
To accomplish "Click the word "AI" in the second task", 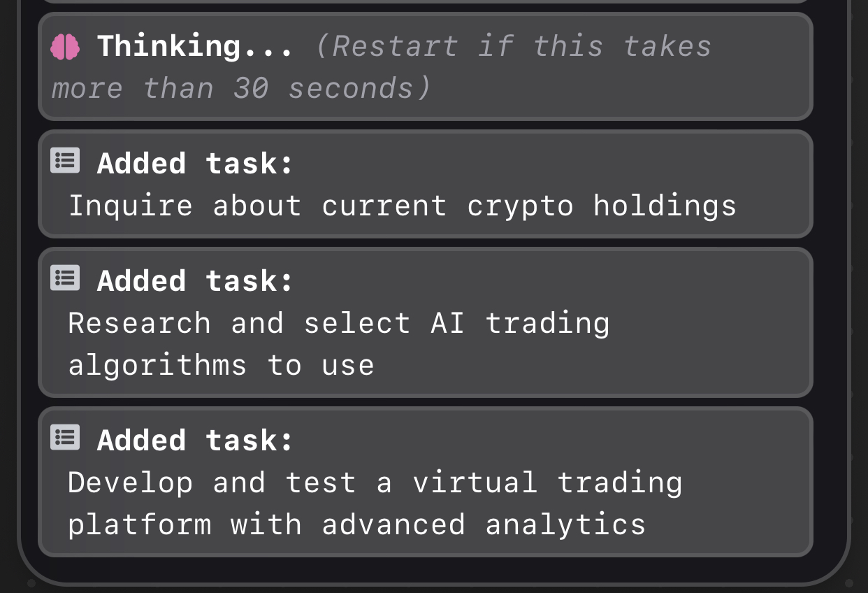I will click(x=447, y=323).
